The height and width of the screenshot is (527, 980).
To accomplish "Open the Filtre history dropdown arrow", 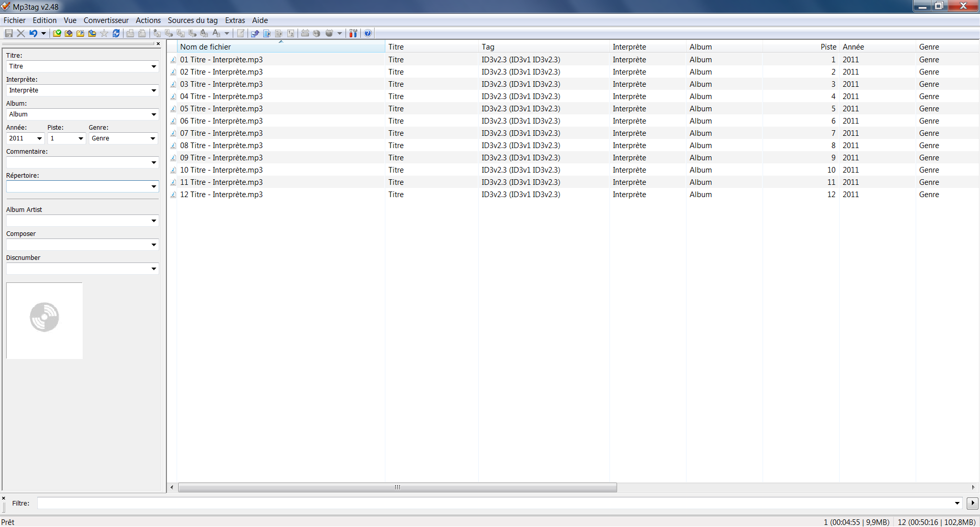I will tap(957, 503).
